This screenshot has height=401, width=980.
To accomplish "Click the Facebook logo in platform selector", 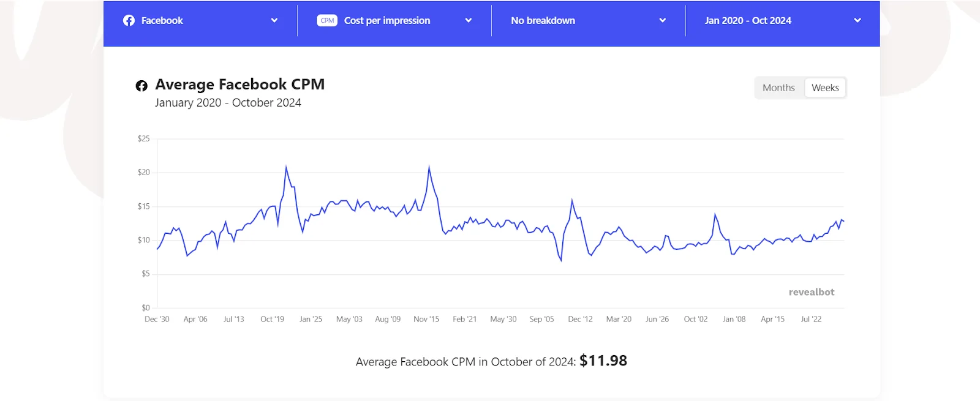I will (x=129, y=21).
